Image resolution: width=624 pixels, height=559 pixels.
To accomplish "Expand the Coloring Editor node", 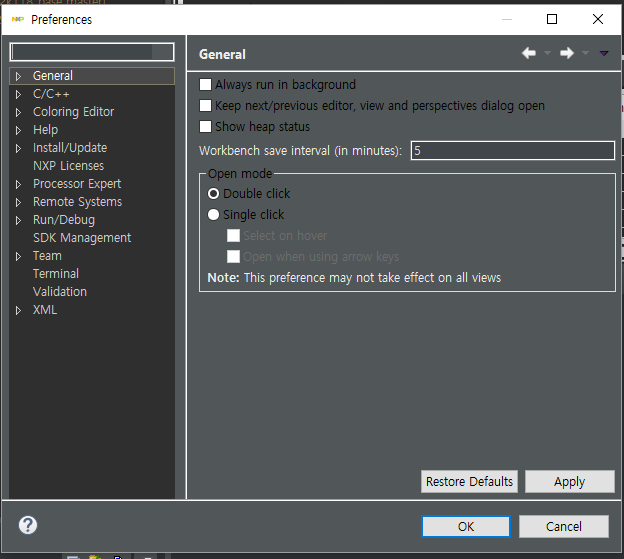I will pos(18,112).
